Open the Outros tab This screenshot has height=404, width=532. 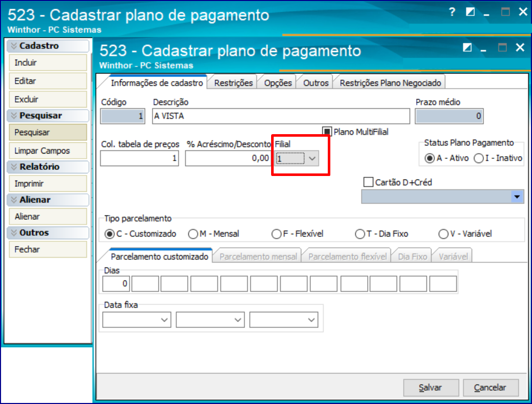316,83
